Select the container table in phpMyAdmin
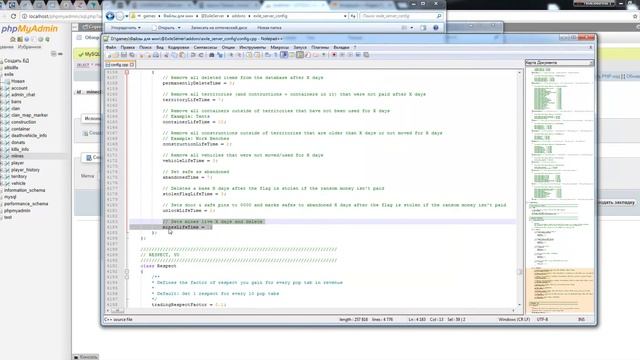 pyautogui.click(x=20, y=129)
